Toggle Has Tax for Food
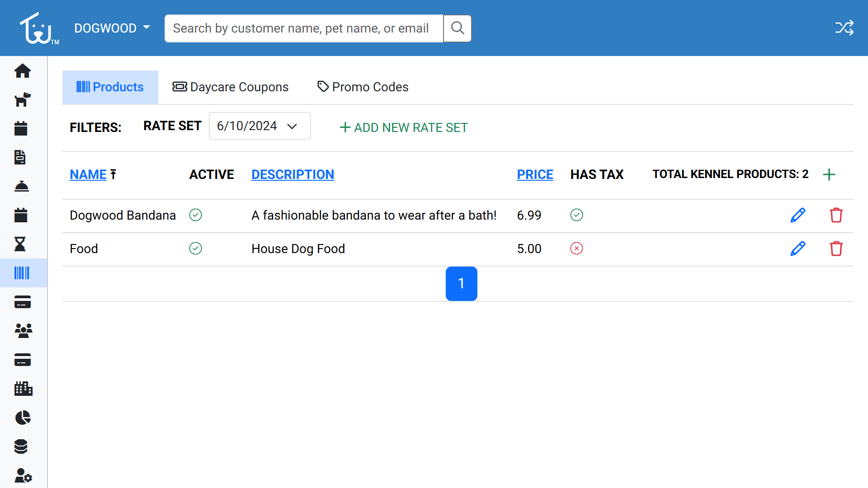Screen dimensions: 868x488 coord(576,249)
